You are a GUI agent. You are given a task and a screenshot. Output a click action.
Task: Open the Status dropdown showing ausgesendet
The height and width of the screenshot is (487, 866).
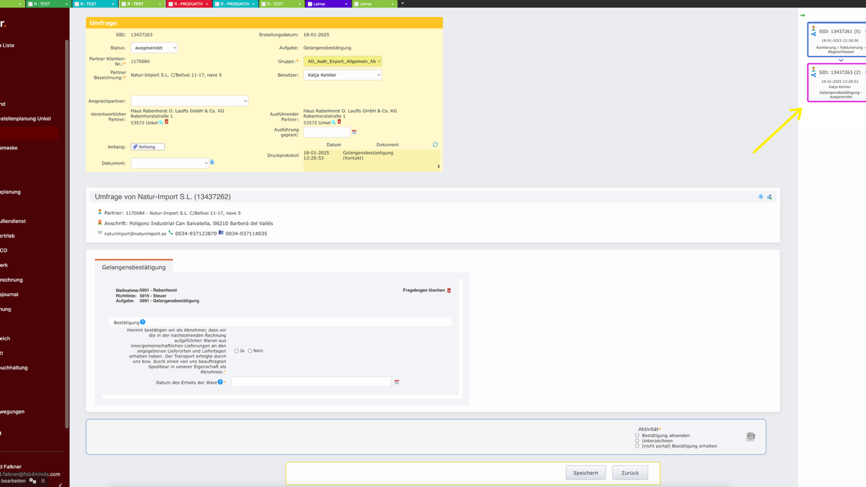(154, 48)
